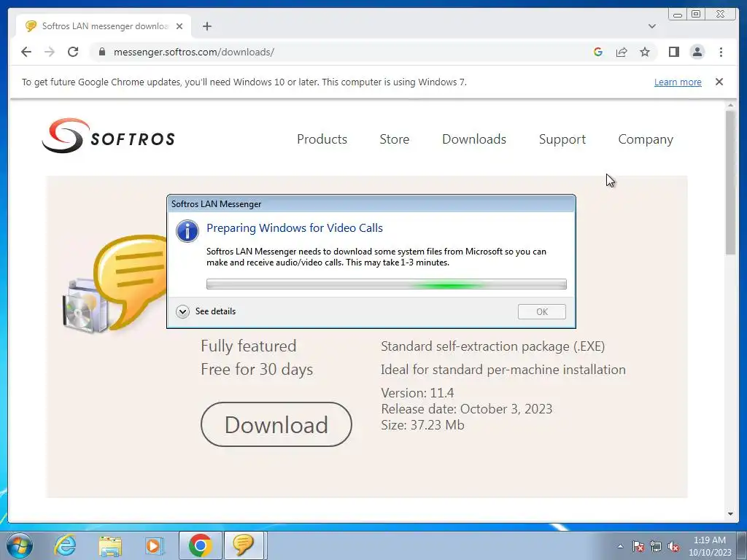Click the green download progress bar

(x=387, y=284)
